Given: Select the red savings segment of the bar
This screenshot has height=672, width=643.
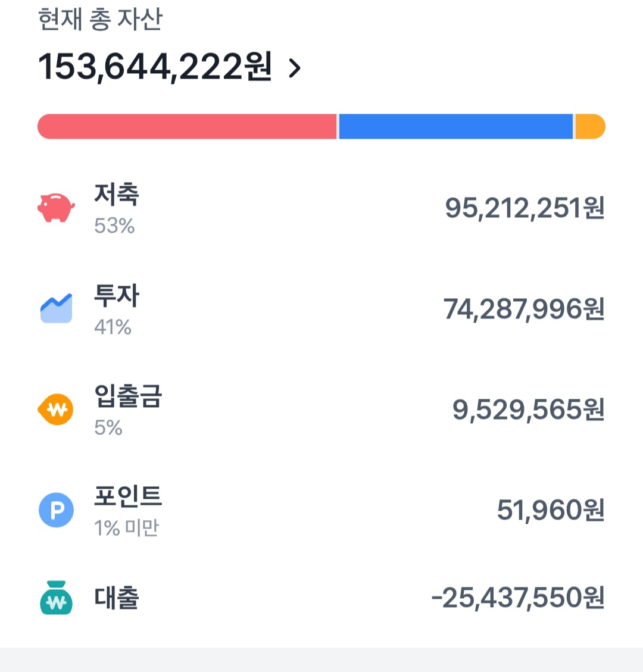Looking at the screenshot, I should click(187, 127).
